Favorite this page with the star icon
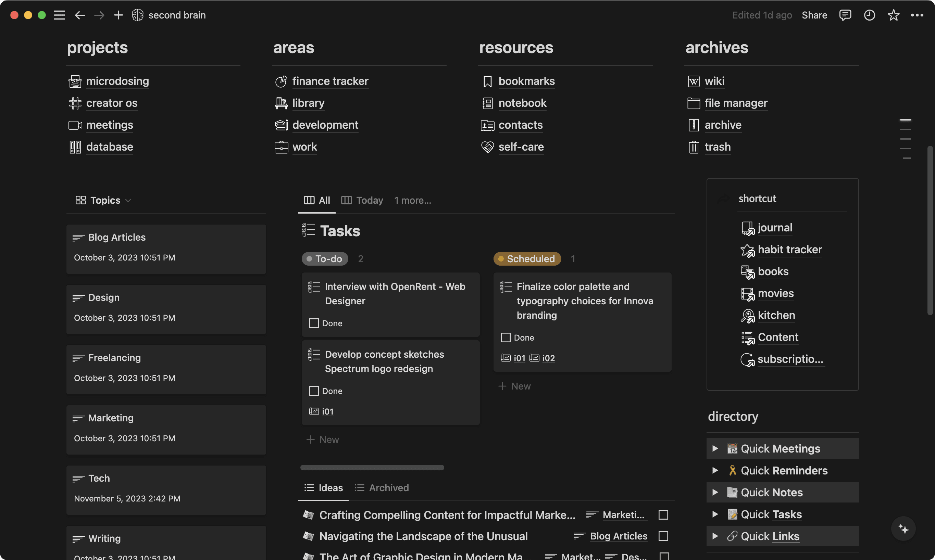This screenshot has height=560, width=935. pyautogui.click(x=893, y=15)
